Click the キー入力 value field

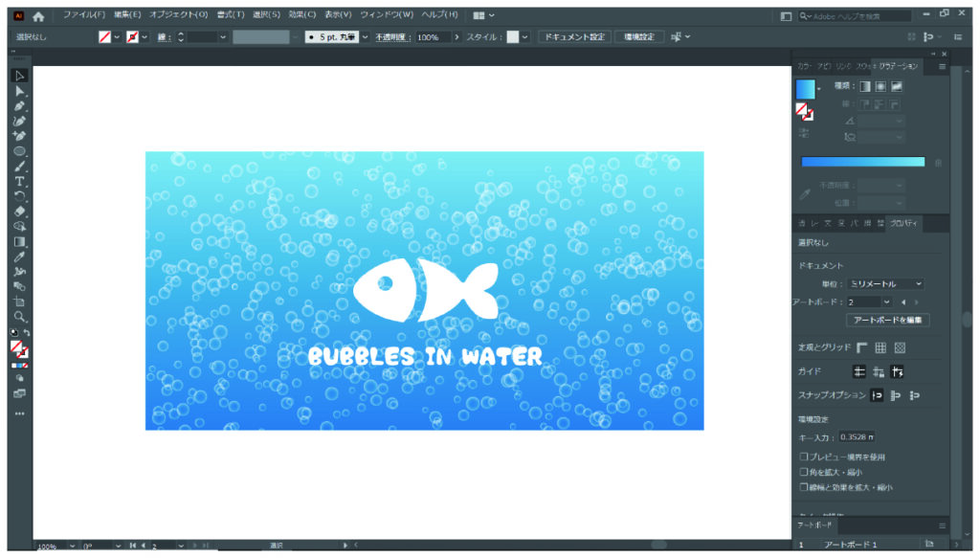(856, 437)
